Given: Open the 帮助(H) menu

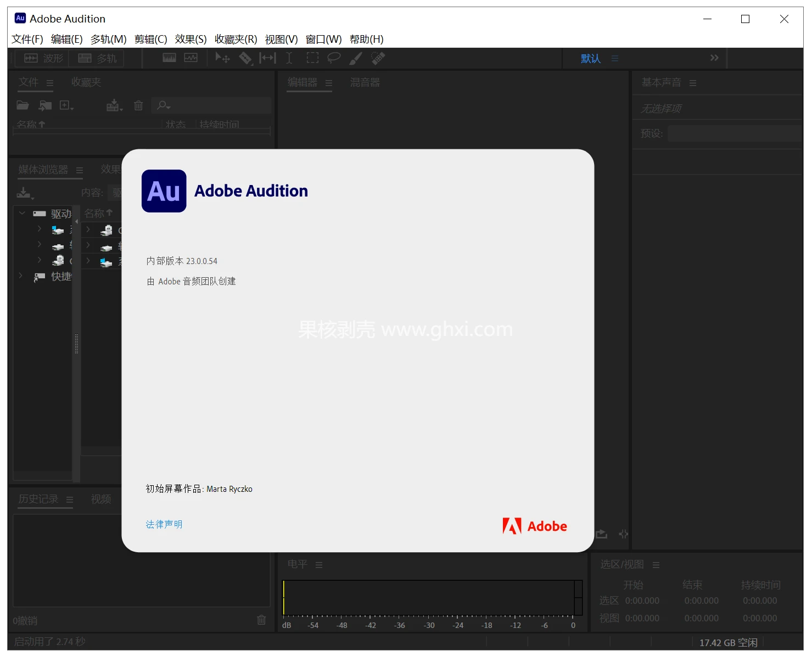Looking at the screenshot, I should coord(366,39).
